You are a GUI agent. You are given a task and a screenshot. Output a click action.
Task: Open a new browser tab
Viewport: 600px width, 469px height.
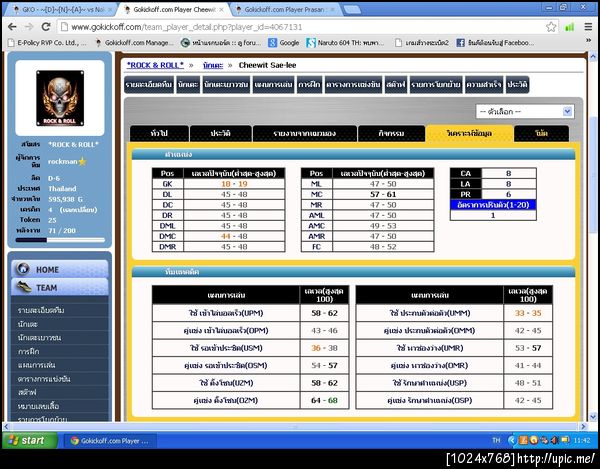[352, 10]
